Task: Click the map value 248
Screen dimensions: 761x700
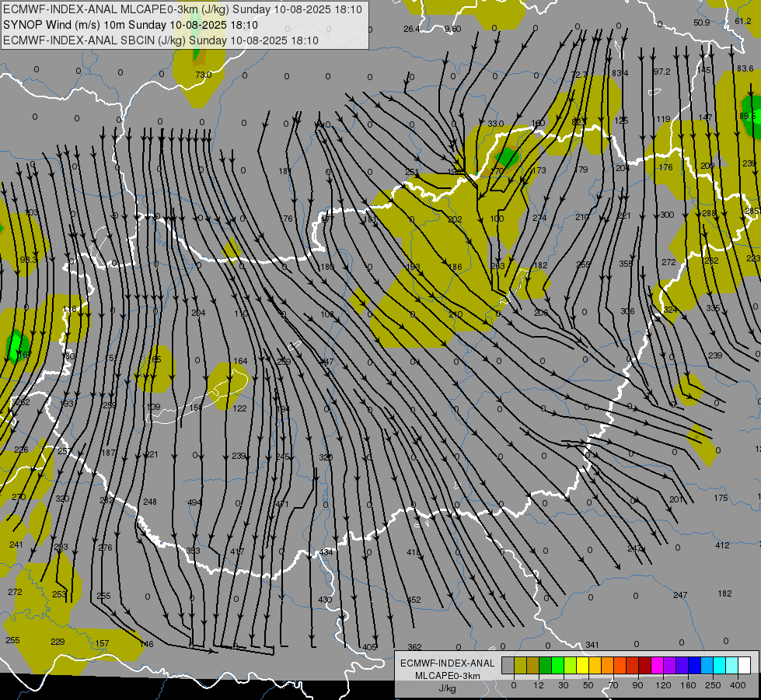Action: pos(150,502)
